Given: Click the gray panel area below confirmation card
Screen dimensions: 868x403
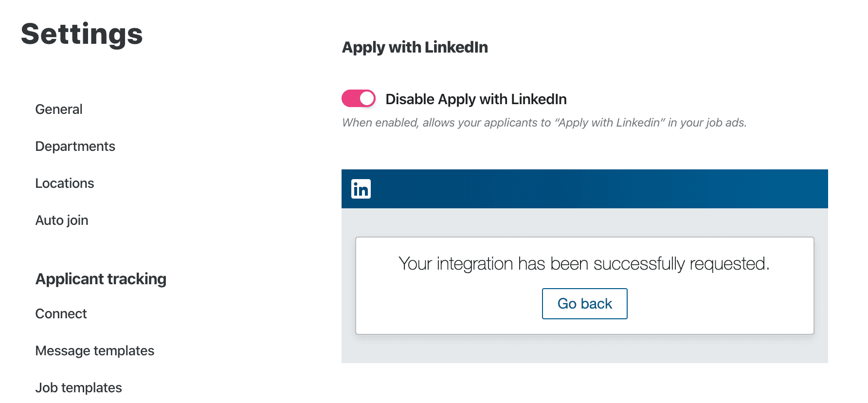Looking at the screenshot, I should pyautogui.click(x=584, y=349).
